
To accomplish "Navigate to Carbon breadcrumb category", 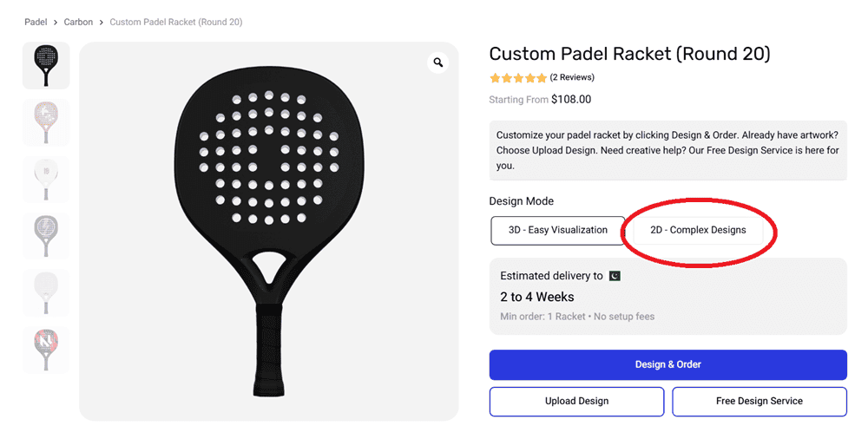I will pyautogui.click(x=78, y=22).
